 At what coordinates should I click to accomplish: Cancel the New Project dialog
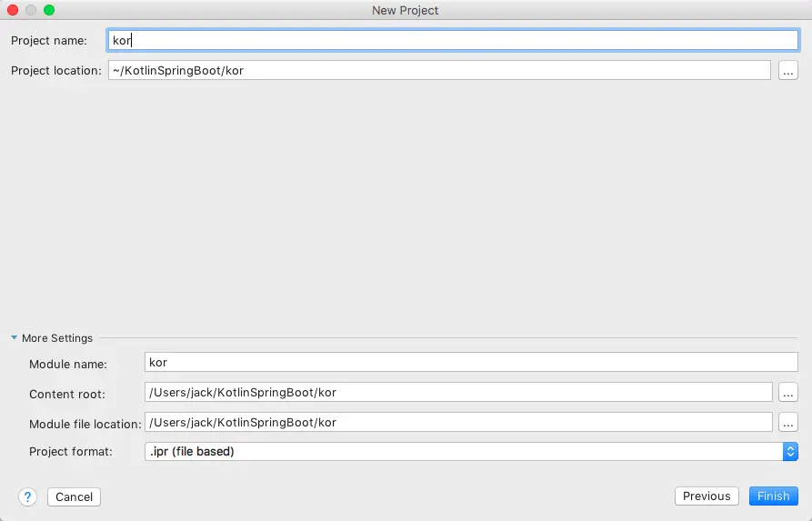[74, 497]
